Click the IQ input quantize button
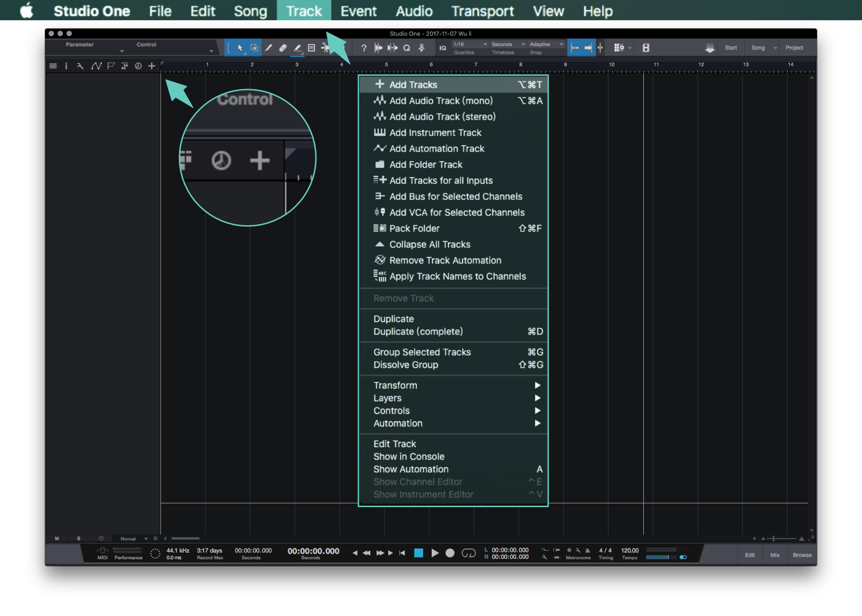 442,48
